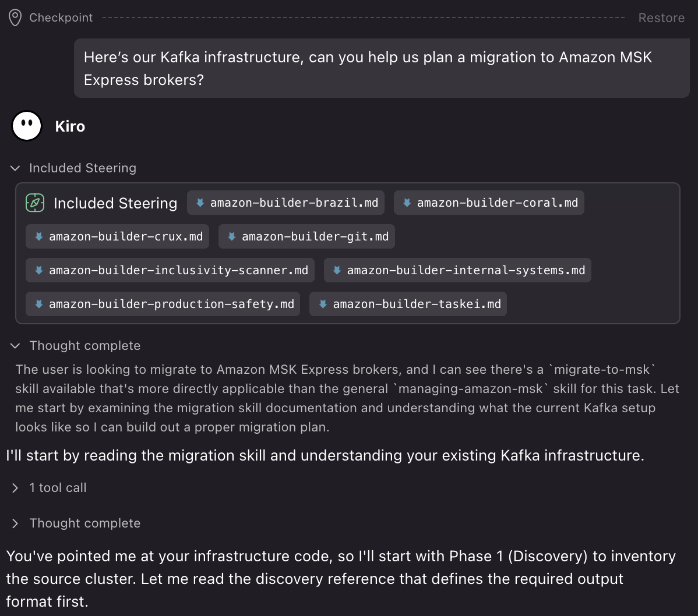This screenshot has height=616, width=698.
Task: Click the Kiro name label
Action: (70, 126)
